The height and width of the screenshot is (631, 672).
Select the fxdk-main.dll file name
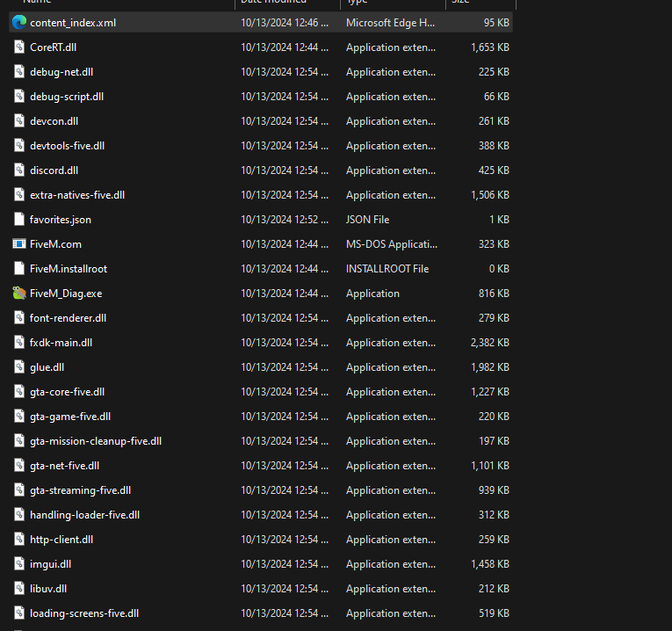[x=61, y=343]
